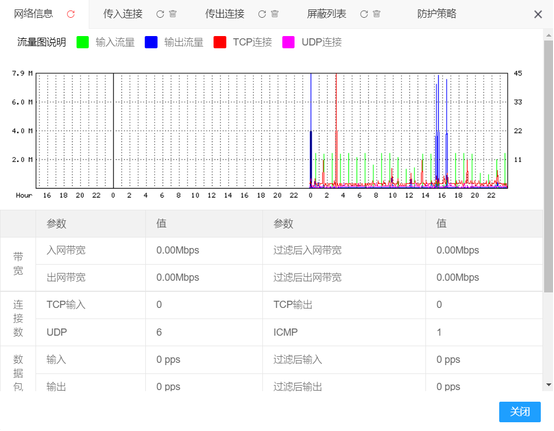Clear the 传入连接 list with the trash icon
The image size is (554, 431).
point(172,14)
